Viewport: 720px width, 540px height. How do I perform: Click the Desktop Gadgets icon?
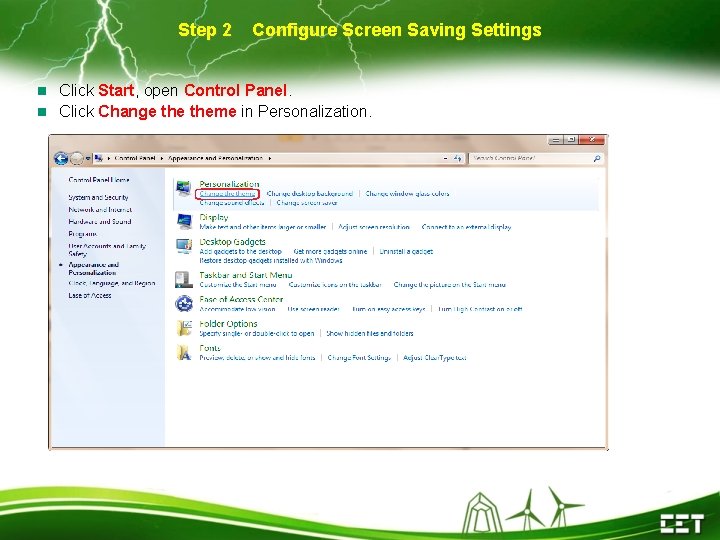pyautogui.click(x=184, y=246)
